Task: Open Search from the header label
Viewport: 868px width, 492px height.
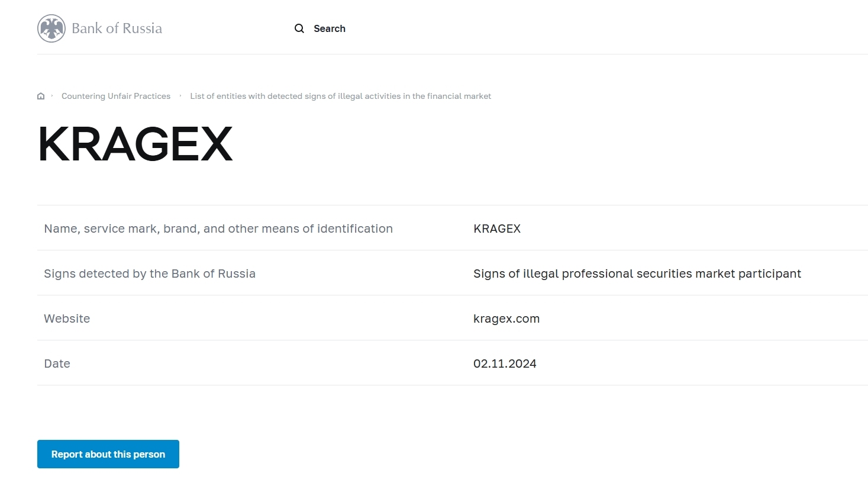Action: (x=330, y=28)
